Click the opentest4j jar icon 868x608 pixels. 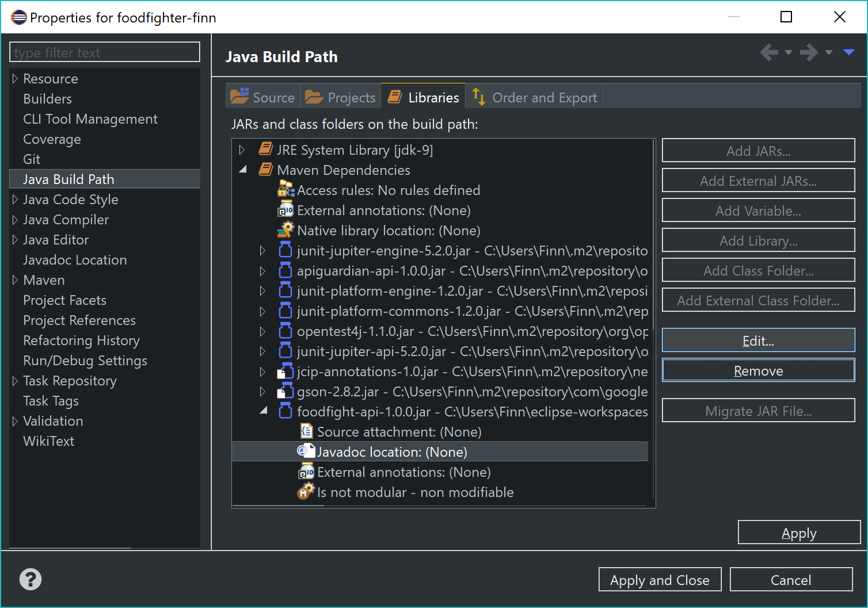285,331
